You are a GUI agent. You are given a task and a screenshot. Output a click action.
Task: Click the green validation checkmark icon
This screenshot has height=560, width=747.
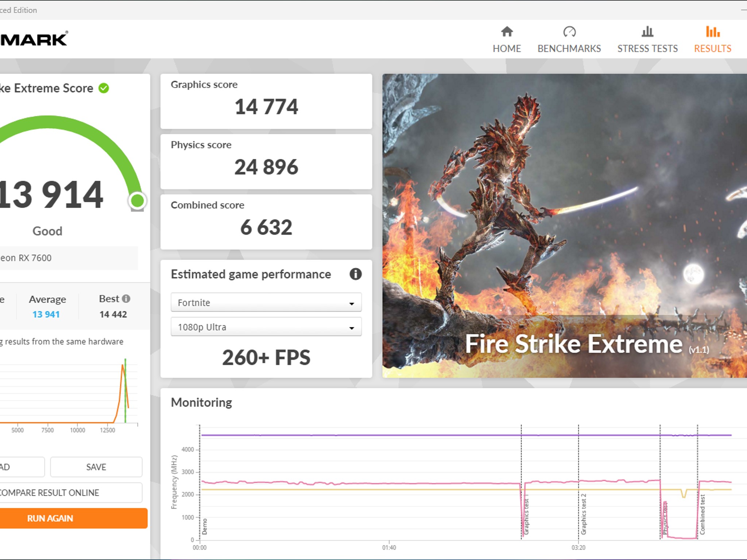(x=104, y=88)
